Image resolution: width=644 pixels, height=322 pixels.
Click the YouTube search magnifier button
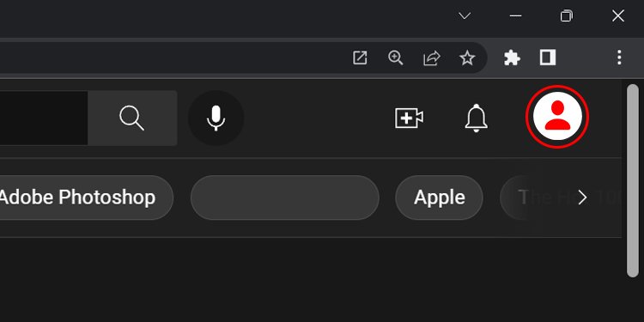point(132,118)
